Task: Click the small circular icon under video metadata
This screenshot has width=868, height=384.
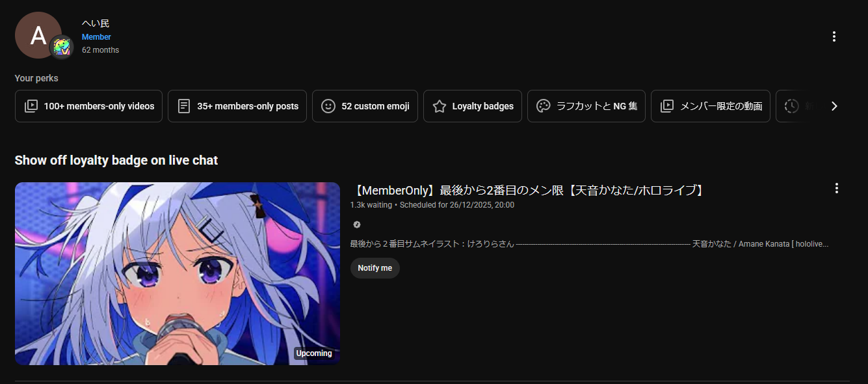Action: pos(356,225)
